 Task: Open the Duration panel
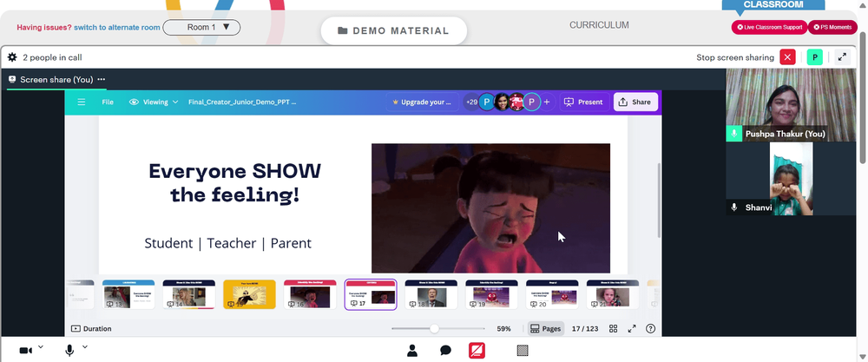(91, 329)
